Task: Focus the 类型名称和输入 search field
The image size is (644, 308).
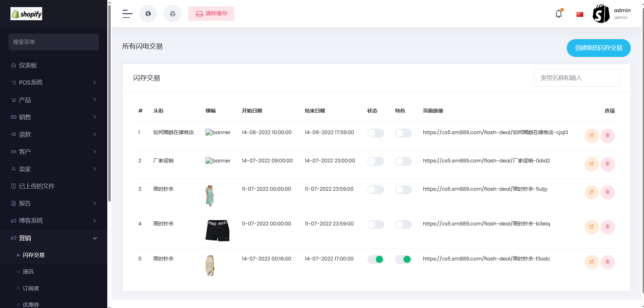Action: [x=577, y=78]
